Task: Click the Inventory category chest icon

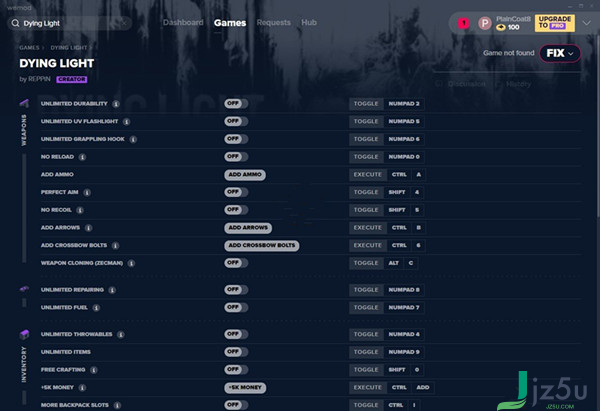Action: [x=24, y=334]
